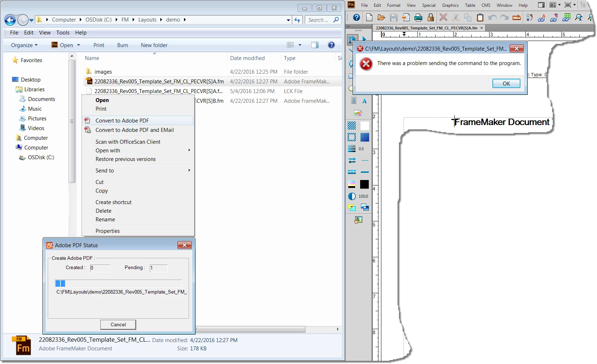597x364 pixels.
Task: Click the orange Repeat arrow icon
Action: [516, 17]
